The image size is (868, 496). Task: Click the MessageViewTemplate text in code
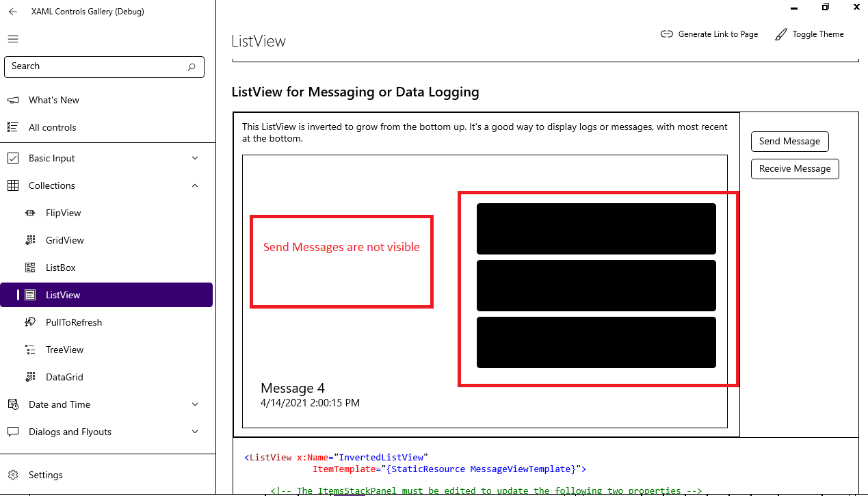523,469
